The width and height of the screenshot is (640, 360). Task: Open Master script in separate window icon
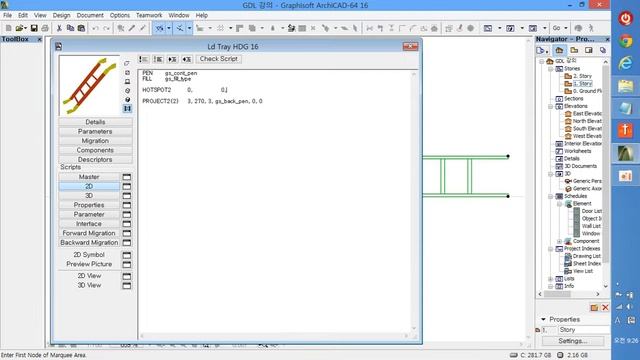coord(127,177)
